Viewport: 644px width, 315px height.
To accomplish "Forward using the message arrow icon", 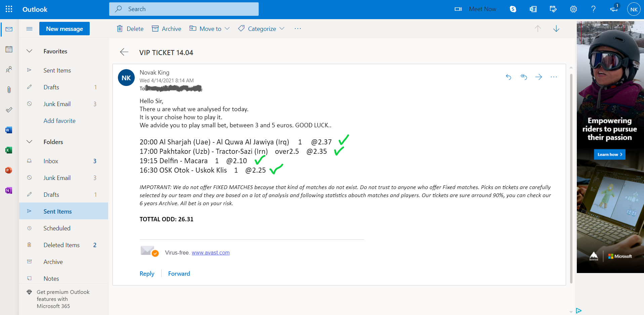I will [x=539, y=77].
